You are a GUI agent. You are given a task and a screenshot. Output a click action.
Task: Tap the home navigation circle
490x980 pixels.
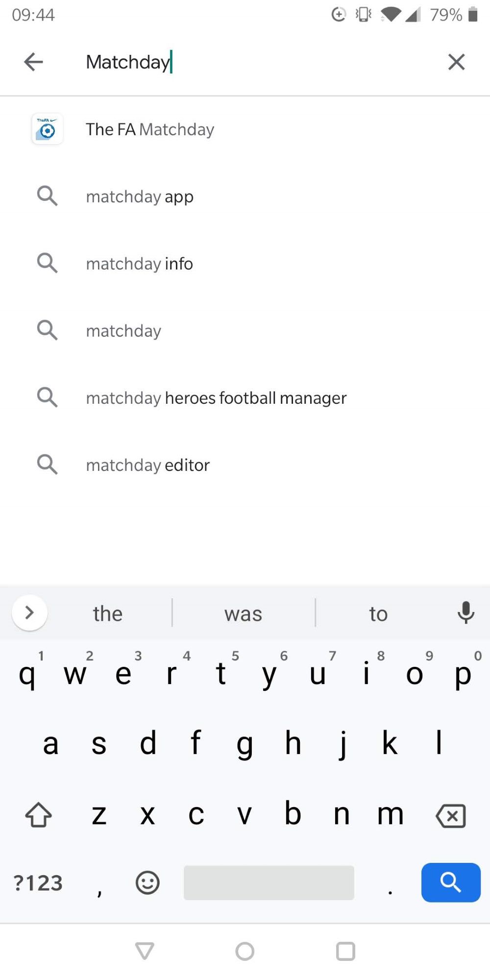[245, 951]
